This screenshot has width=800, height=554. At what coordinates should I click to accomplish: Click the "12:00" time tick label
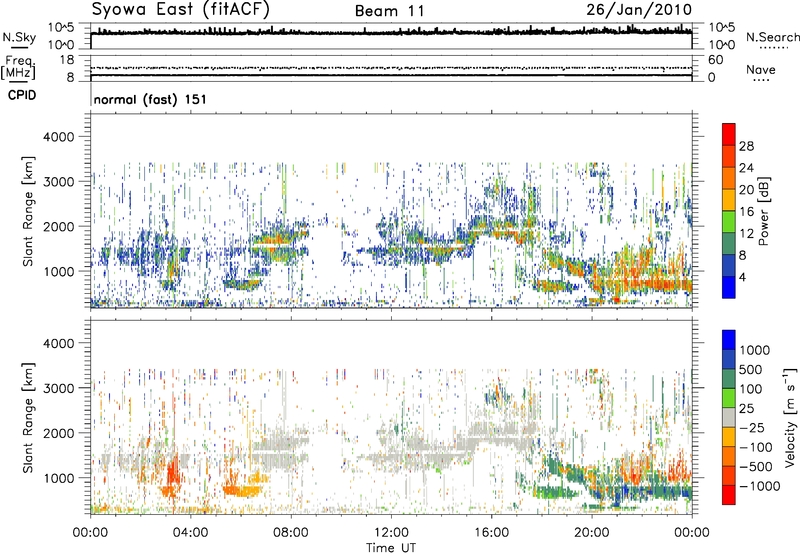point(391,533)
